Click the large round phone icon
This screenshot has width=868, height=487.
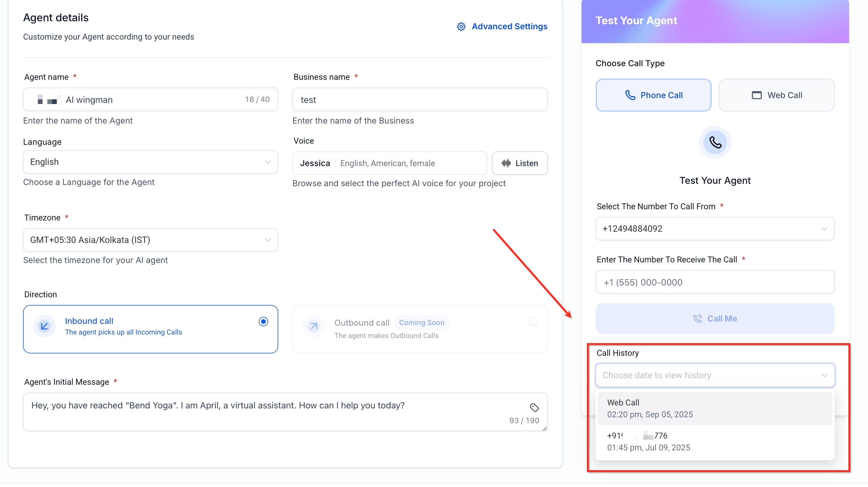pos(715,142)
